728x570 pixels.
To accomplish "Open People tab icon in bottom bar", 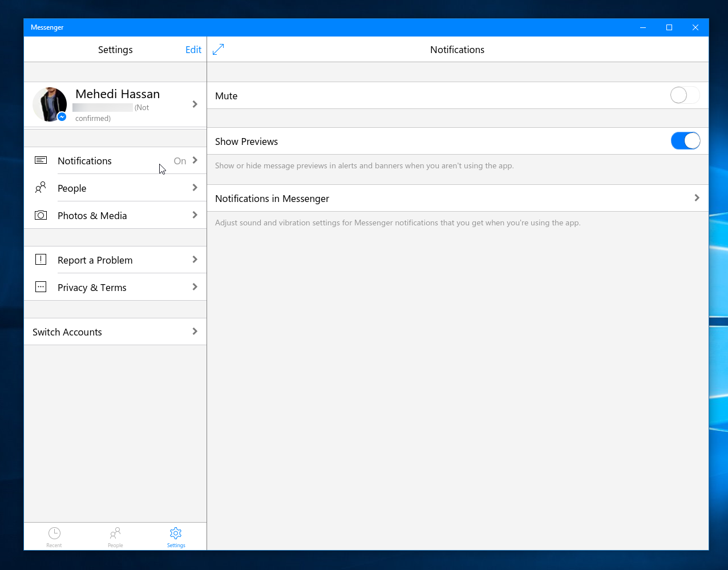I will click(x=115, y=533).
